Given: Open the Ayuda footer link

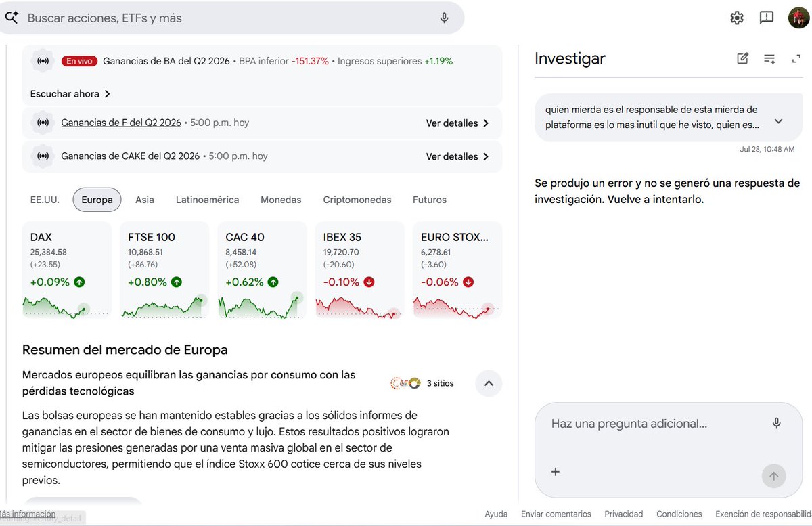Looking at the screenshot, I should click(496, 514).
